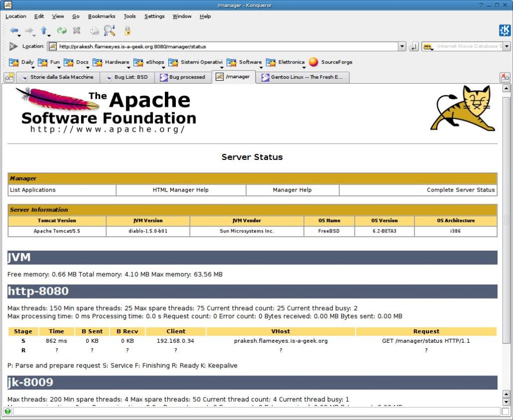
Task: Click the scroll up arrow at the top of the scrollbar
Action: point(506,88)
